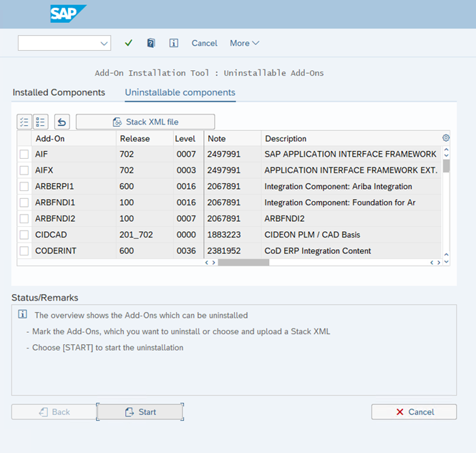The height and width of the screenshot is (453, 476).
Task: Click the green checkmark Enter icon
Action: point(128,43)
